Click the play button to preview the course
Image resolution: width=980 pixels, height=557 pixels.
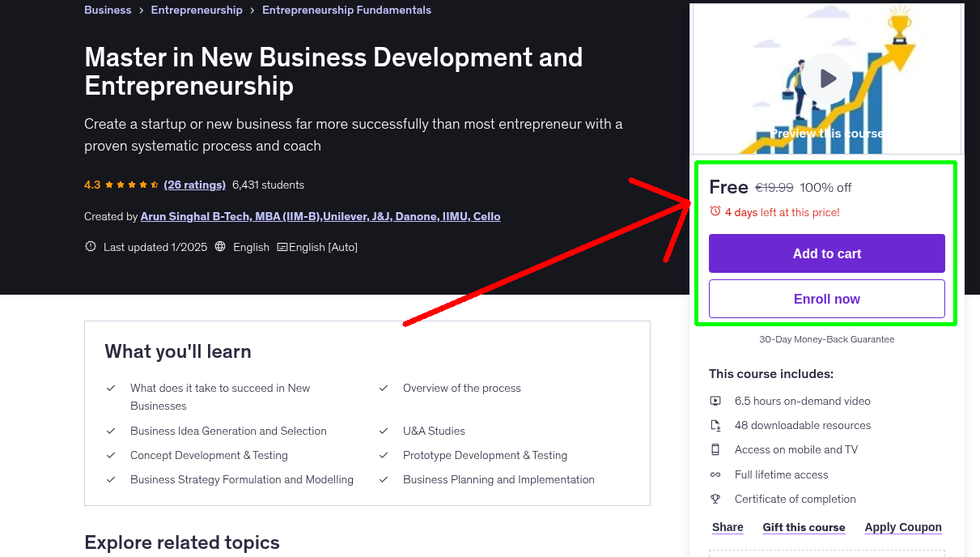point(826,78)
